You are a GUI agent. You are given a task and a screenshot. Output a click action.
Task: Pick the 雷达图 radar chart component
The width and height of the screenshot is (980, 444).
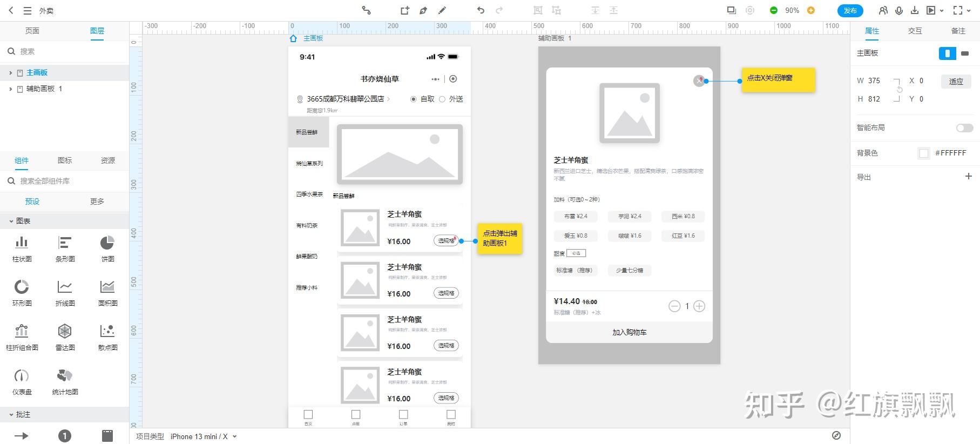[65, 337]
